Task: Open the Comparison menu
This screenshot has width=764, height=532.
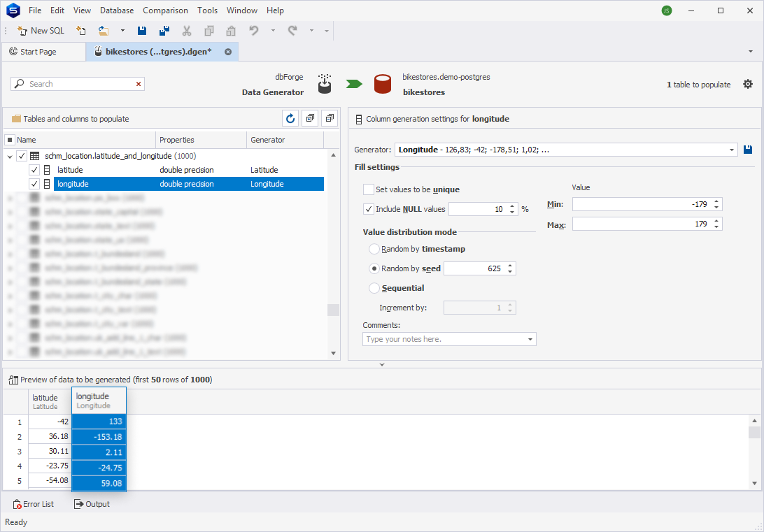Action: (165, 10)
